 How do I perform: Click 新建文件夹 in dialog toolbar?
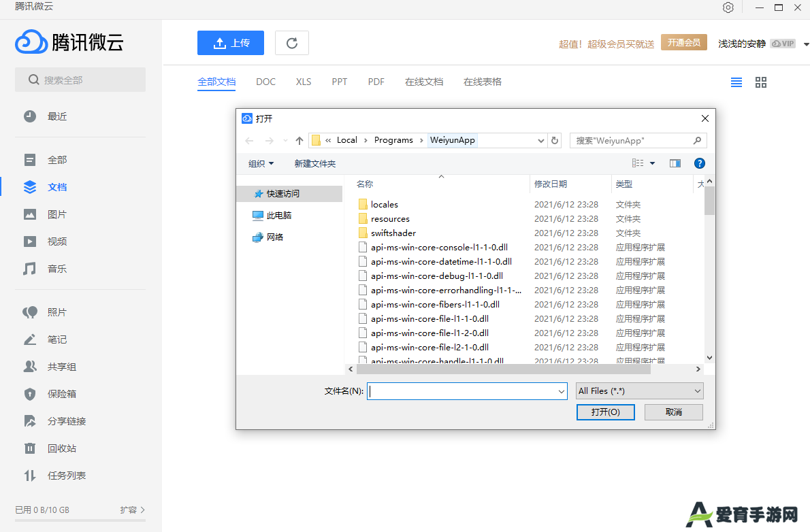click(314, 164)
